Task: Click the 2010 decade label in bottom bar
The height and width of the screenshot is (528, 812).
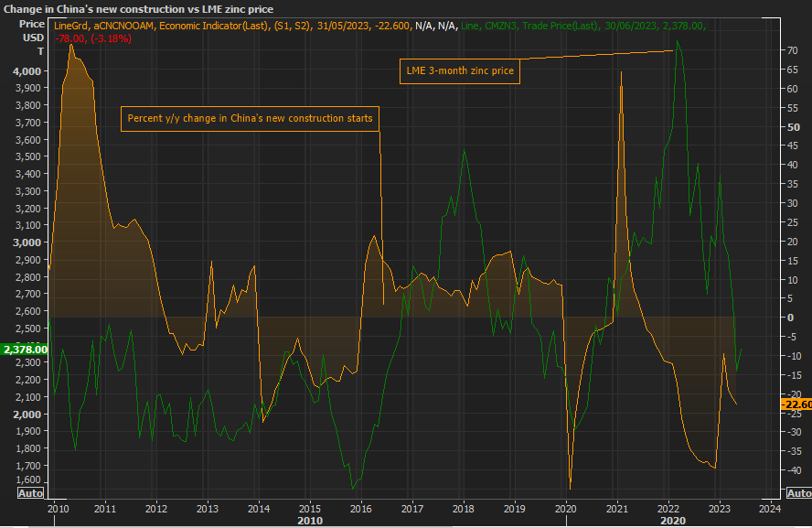Action: point(310,521)
